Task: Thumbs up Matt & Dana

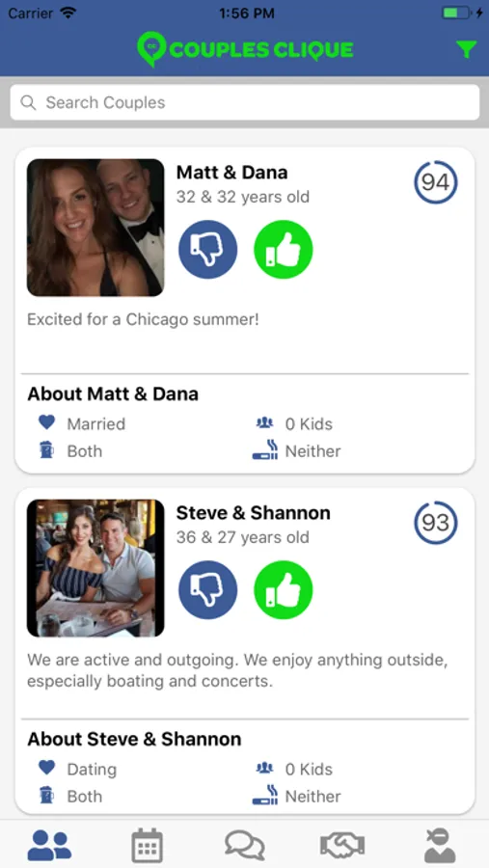Action: (283, 250)
